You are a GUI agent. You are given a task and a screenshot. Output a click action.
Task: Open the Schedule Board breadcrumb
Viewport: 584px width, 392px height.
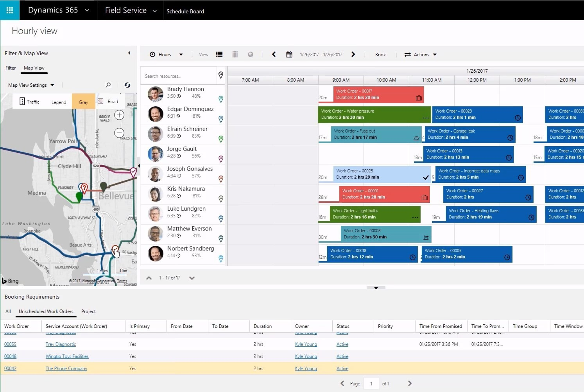[185, 11]
